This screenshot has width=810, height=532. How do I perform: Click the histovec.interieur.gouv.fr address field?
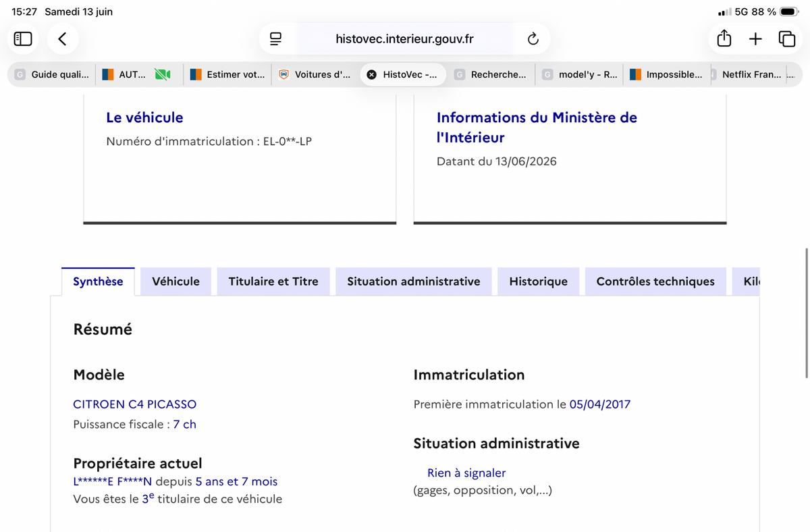pos(405,39)
